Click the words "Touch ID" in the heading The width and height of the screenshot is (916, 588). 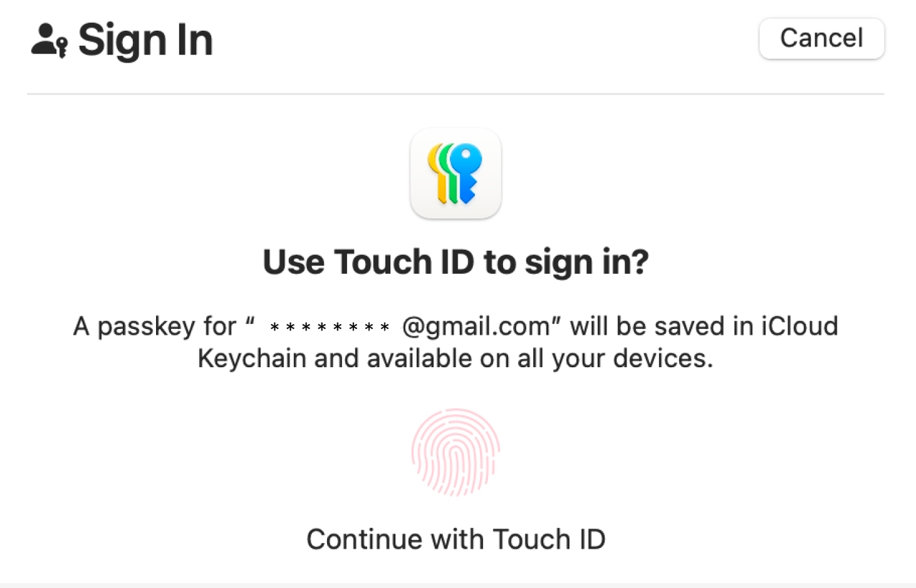(404, 263)
